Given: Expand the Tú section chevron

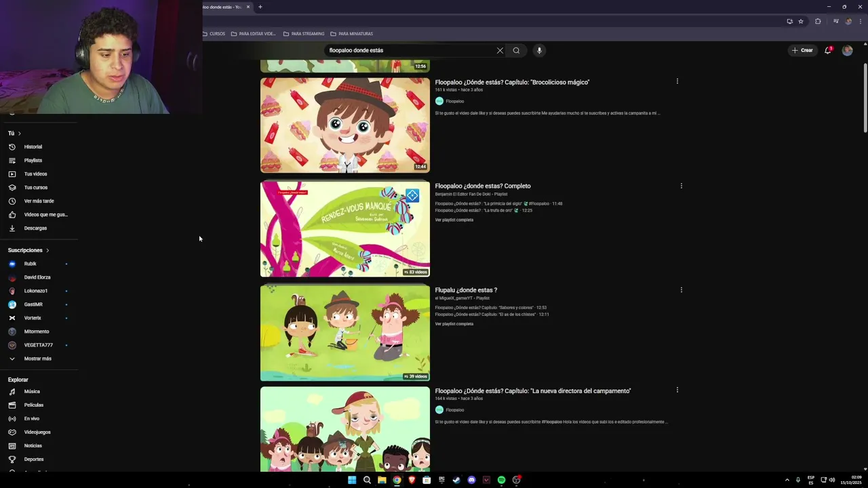Looking at the screenshot, I should pos(20,134).
